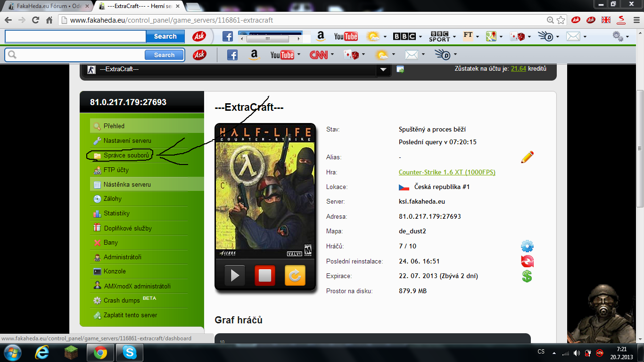
Task: Restart the server with the orange arrow button
Action: [295, 276]
